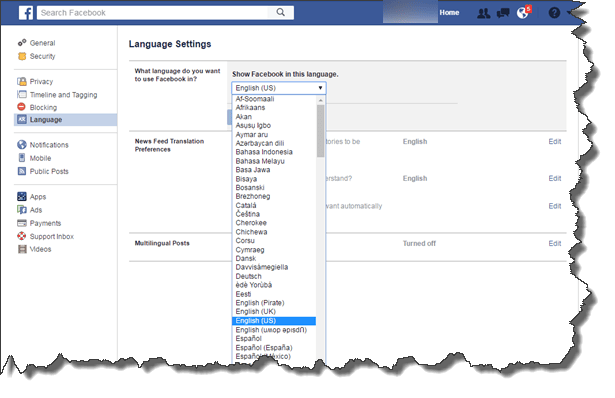Open the friend requests icon
Screen dimensions: 615x398
(x=483, y=13)
